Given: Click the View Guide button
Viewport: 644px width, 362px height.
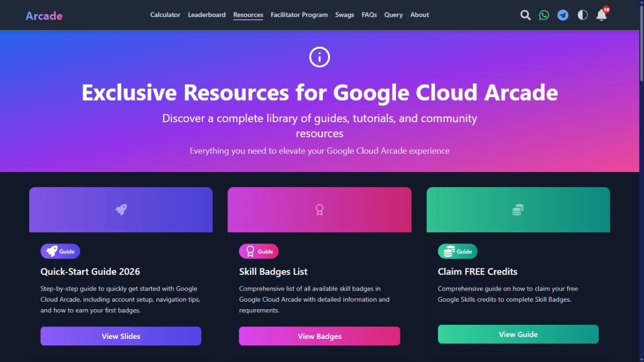Looking at the screenshot, I should (518, 334).
